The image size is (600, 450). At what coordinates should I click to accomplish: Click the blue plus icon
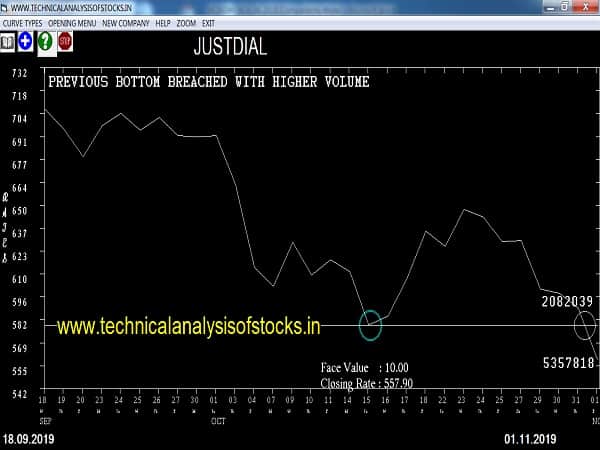click(25, 42)
